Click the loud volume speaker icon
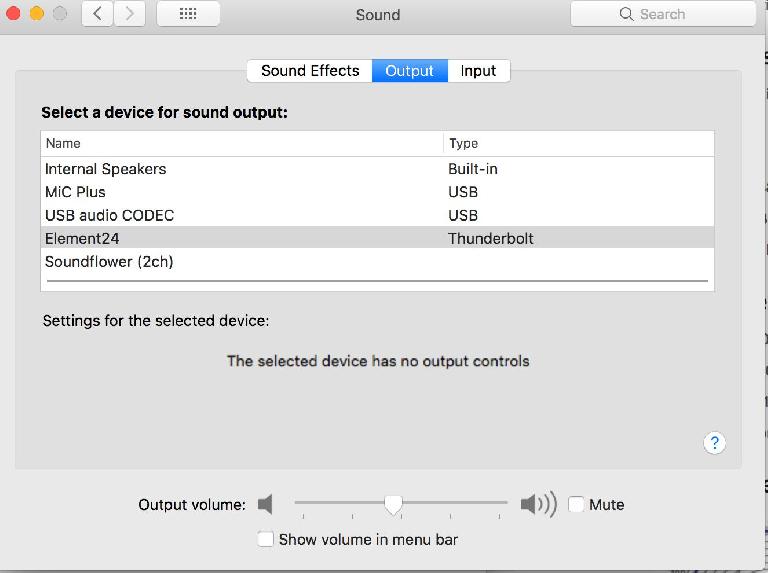 click(x=538, y=504)
